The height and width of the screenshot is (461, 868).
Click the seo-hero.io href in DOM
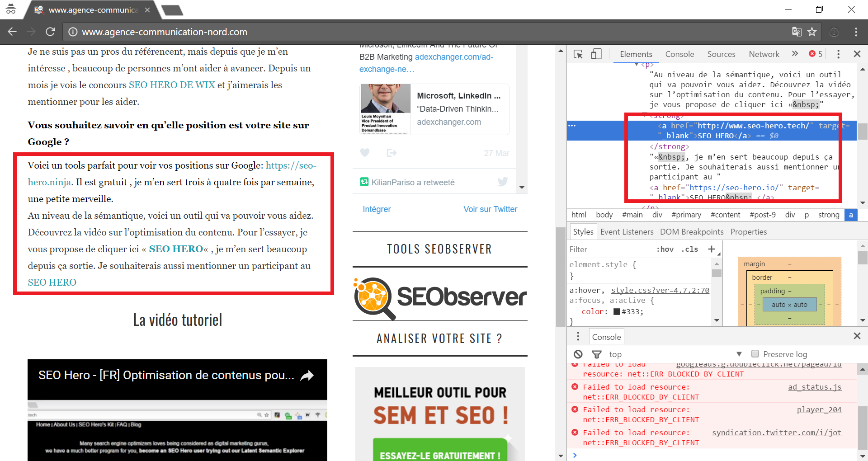coord(734,188)
